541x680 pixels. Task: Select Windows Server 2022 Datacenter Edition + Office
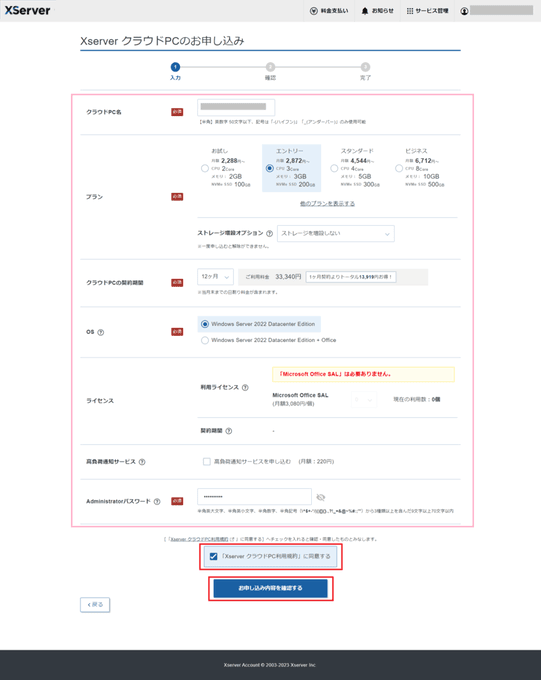click(x=205, y=340)
